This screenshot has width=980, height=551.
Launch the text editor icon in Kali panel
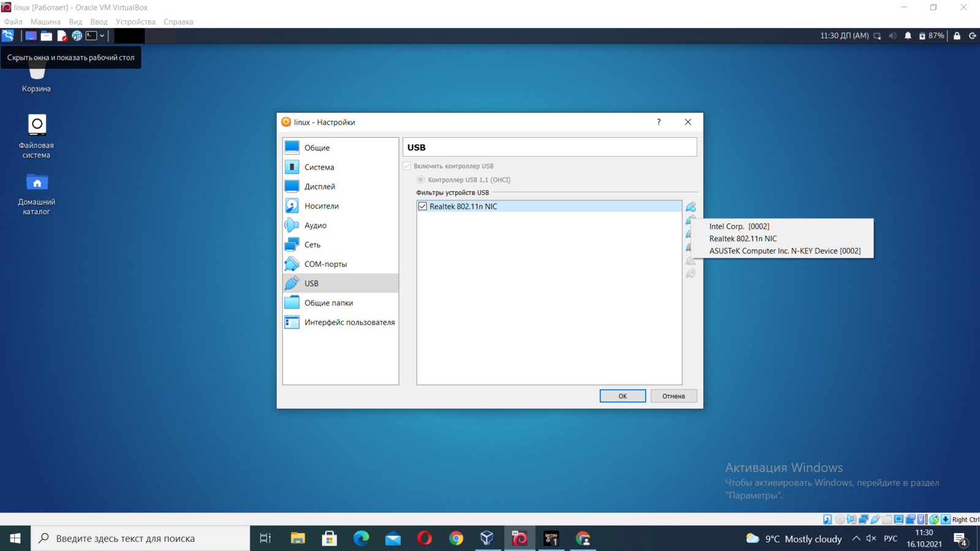[x=62, y=36]
